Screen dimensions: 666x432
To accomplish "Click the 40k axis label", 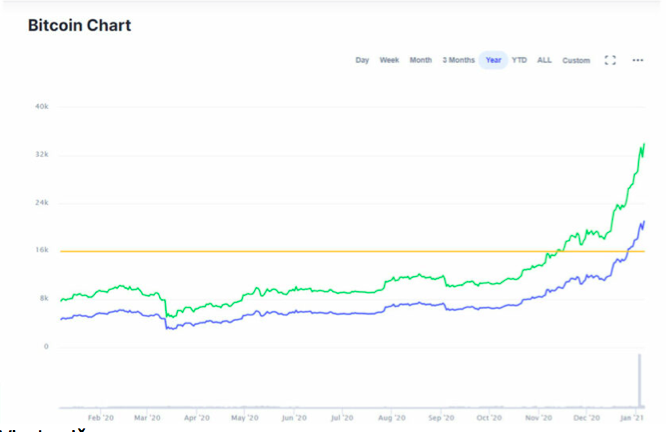I will click(42, 107).
